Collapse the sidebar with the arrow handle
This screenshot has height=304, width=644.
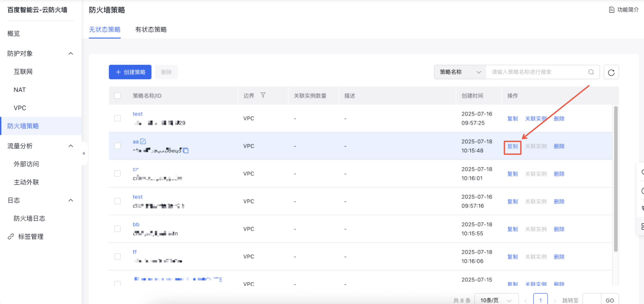coord(83,153)
